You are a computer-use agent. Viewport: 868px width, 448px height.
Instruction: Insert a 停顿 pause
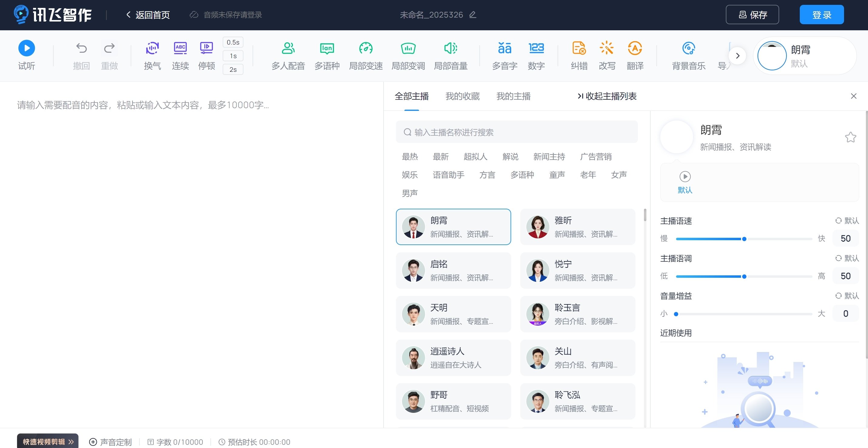pos(206,55)
